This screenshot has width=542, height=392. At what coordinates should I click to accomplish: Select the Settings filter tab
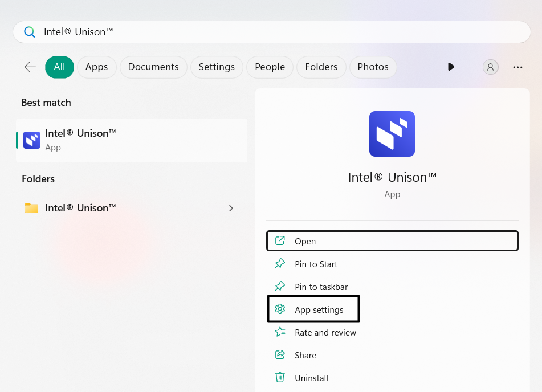pyautogui.click(x=217, y=67)
